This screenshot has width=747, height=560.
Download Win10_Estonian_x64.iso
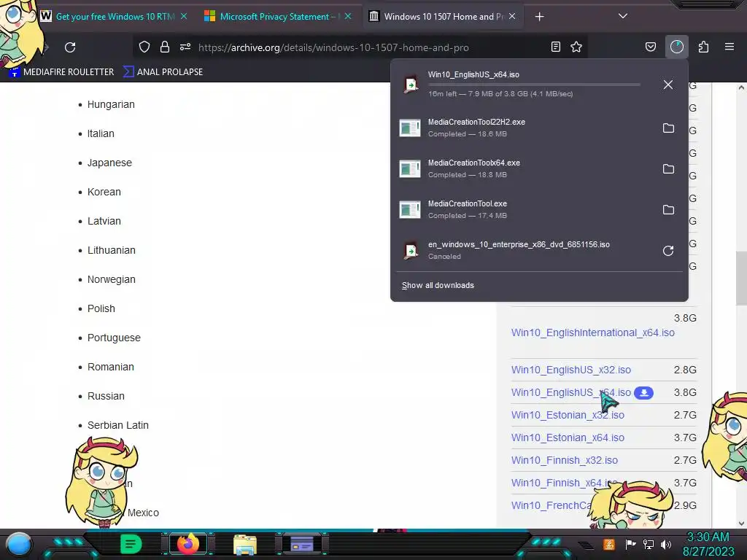coord(568,437)
